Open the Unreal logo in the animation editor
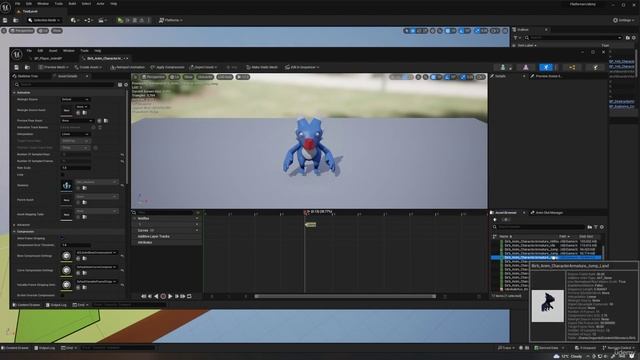 (x=17, y=54)
